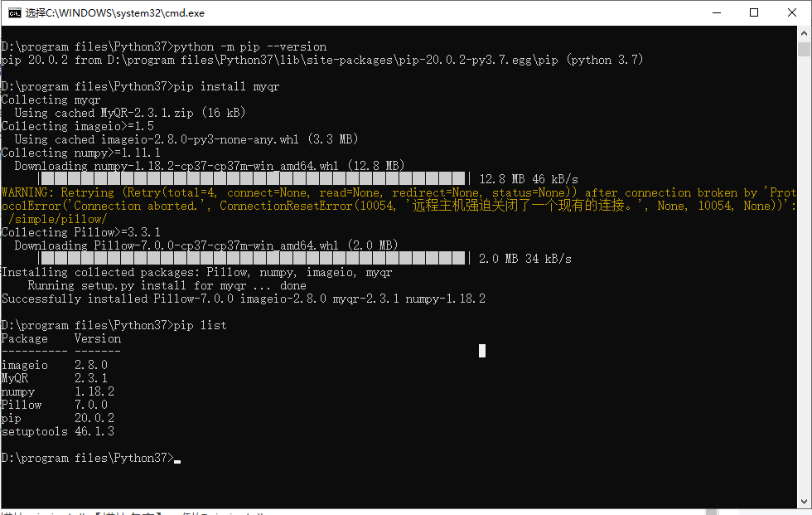Screen dimensions: 812x515
Task: Click the 'imageio' package row
Action: 55,365
